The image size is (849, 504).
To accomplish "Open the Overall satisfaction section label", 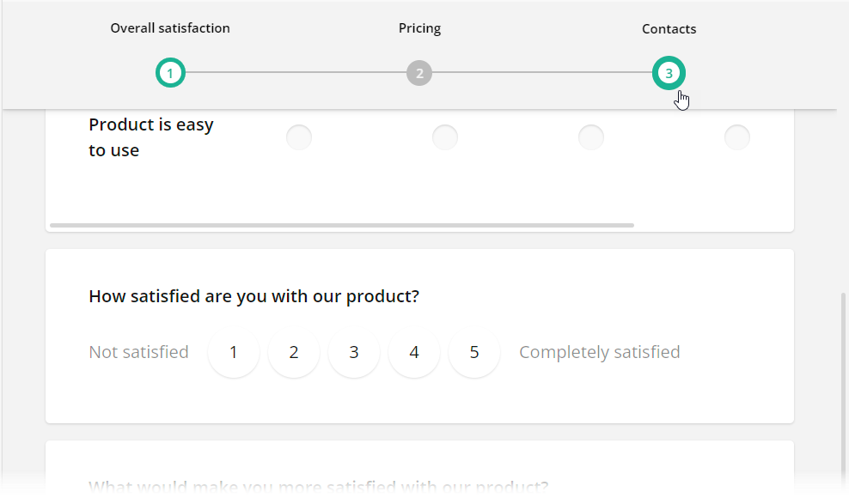I will pos(169,27).
